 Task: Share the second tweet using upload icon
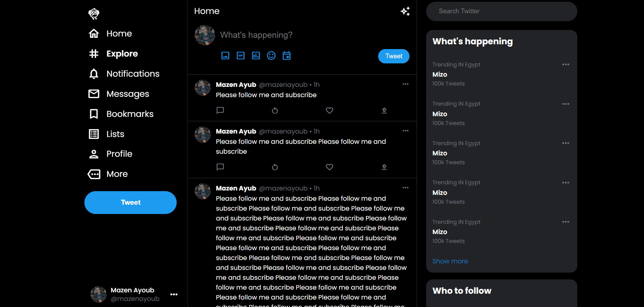(x=384, y=167)
